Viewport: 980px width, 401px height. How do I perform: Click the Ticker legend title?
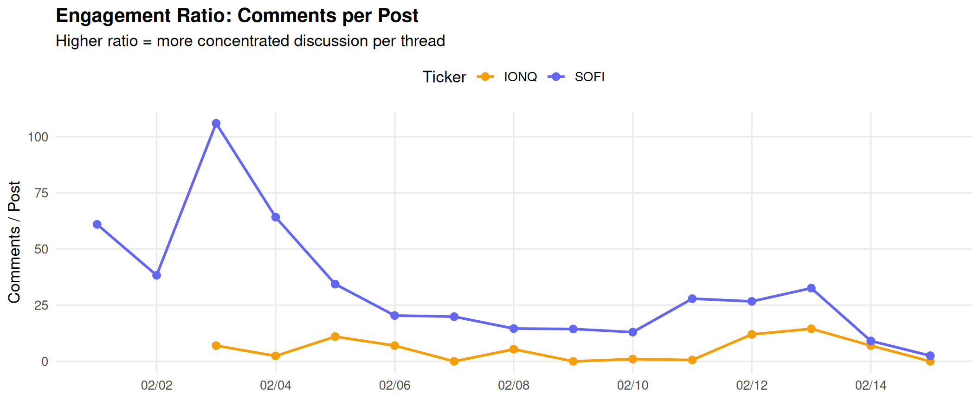(444, 77)
